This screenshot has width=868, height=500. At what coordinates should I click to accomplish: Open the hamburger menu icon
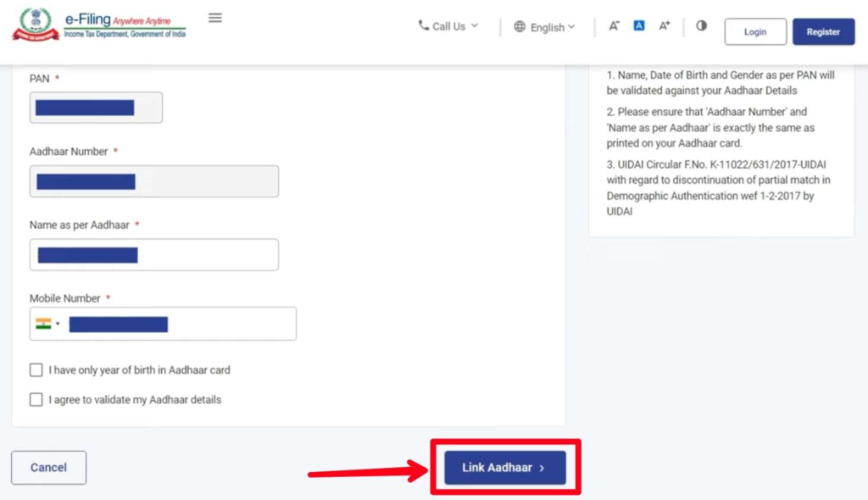coord(215,18)
